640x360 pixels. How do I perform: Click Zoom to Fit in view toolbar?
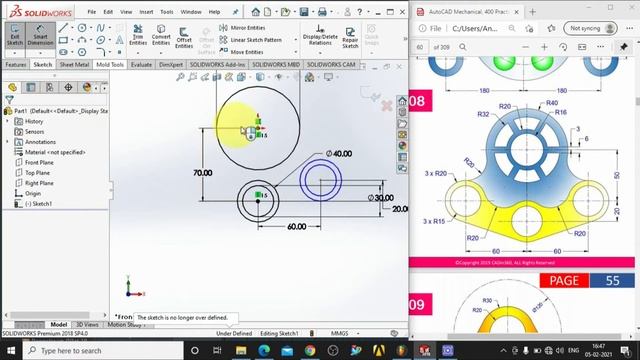click(x=180, y=77)
